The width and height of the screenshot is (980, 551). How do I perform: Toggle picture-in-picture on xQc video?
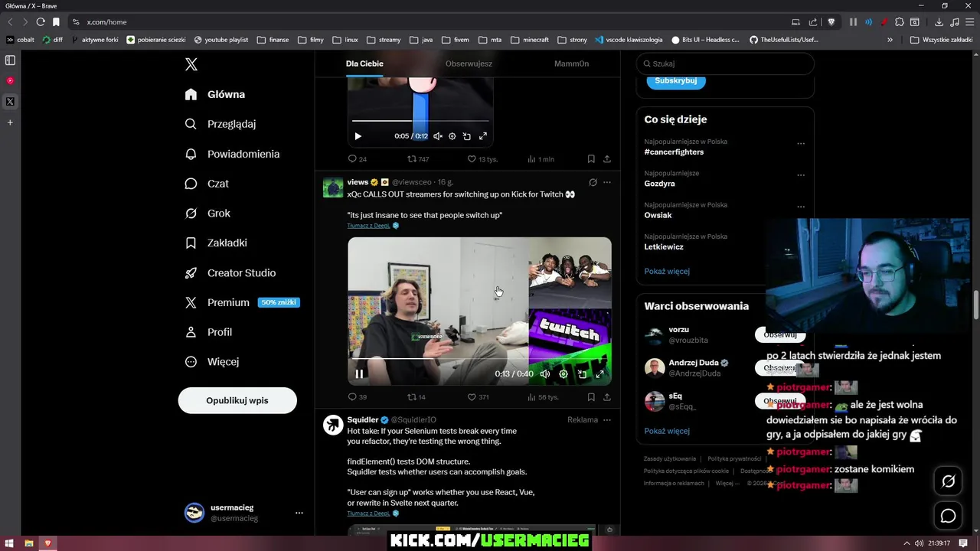click(x=582, y=374)
